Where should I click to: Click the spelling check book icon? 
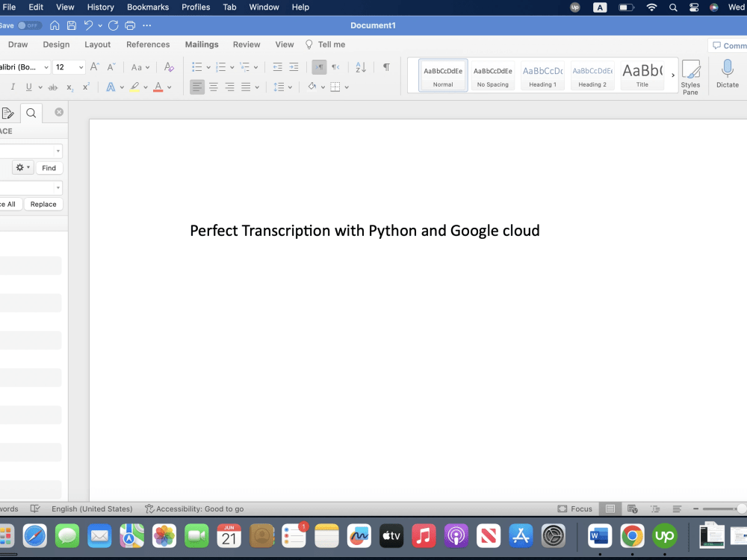point(35,509)
